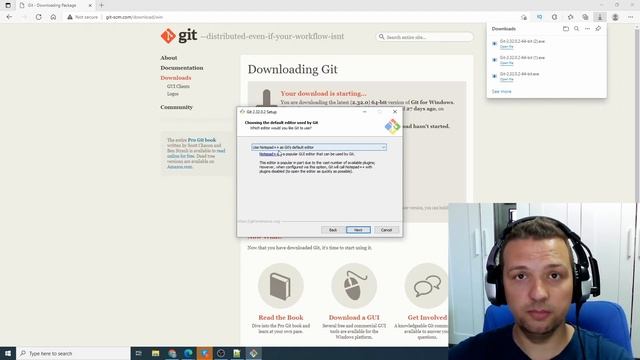
Task: Click Back in Git Setup
Action: click(333, 230)
